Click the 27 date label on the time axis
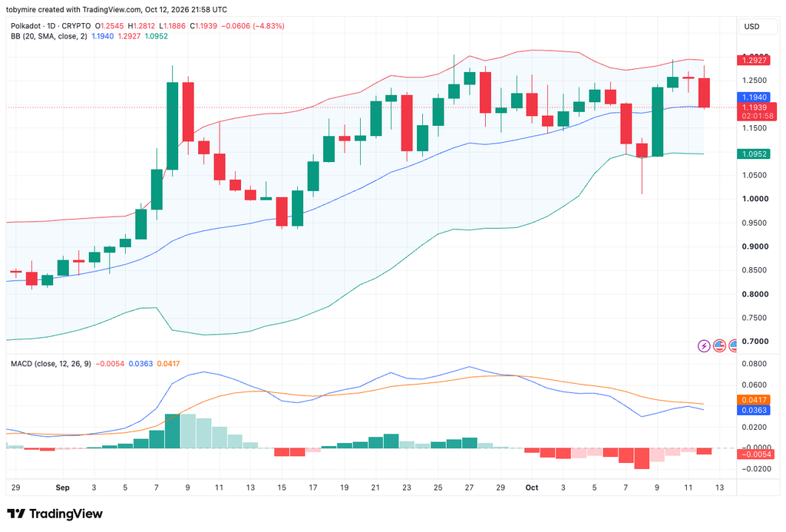This screenshot has height=532, width=786. click(469, 487)
